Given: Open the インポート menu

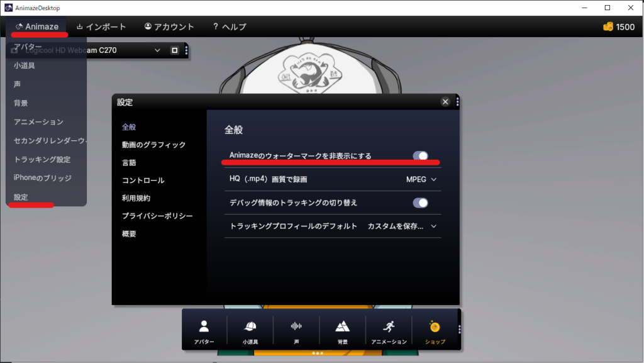Looking at the screenshot, I should 101,26.
